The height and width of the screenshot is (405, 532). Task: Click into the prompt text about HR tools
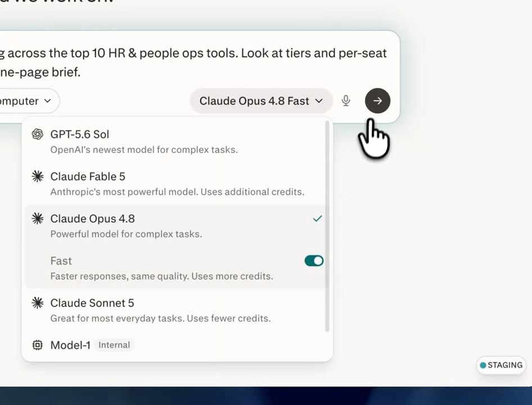coord(193,62)
